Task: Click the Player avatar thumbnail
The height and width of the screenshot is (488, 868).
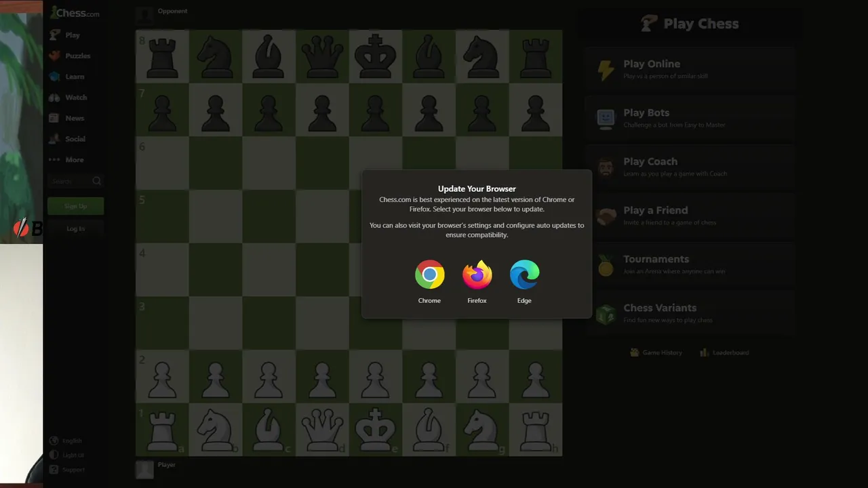Action: (x=144, y=469)
